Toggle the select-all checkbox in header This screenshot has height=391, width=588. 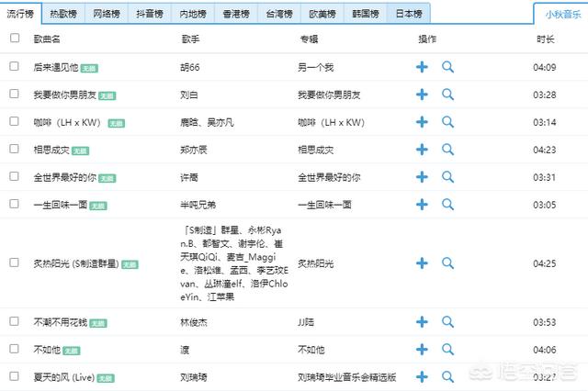(x=14, y=39)
